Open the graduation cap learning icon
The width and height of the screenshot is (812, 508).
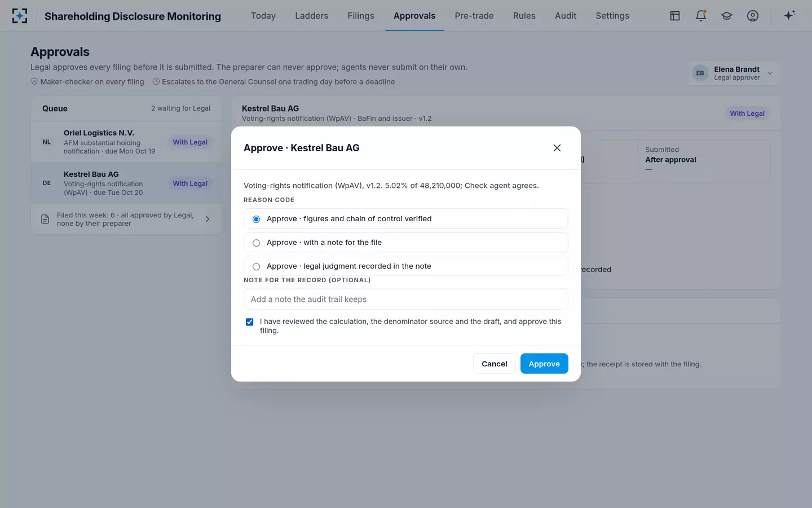click(x=727, y=16)
